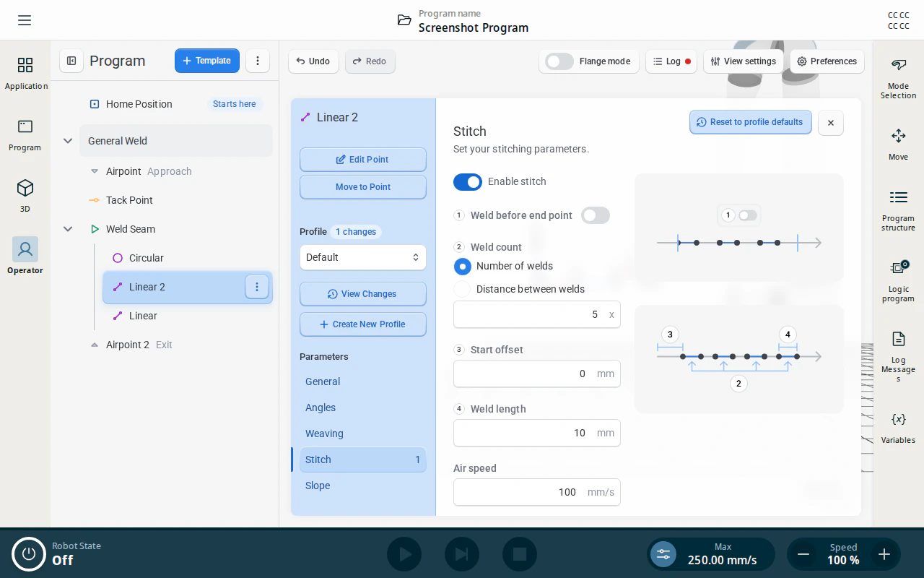Click the Weld length input field
The image size is (924, 578).
537,433
